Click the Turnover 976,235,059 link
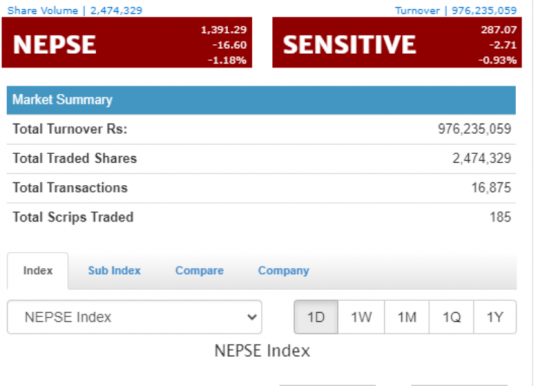Image resolution: width=536 pixels, height=386 pixels. 456,11
